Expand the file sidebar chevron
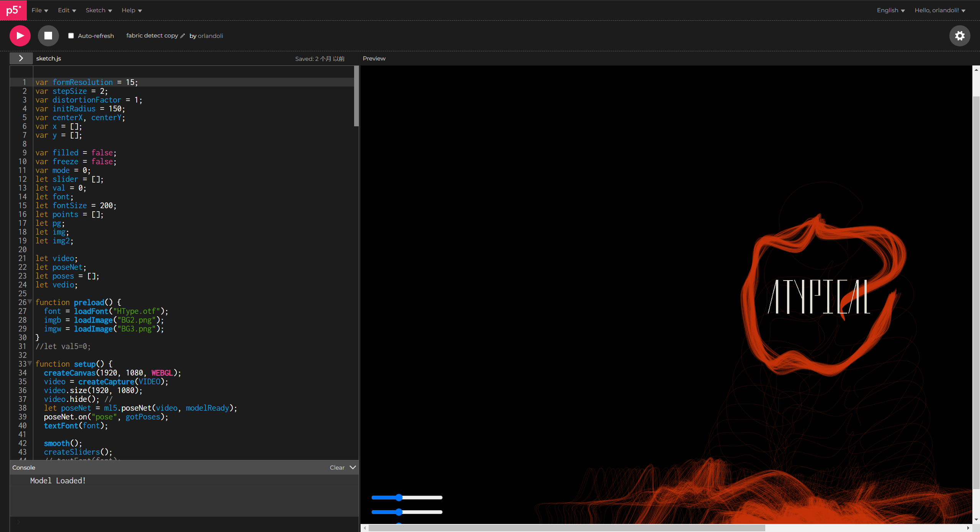Viewport: 980px width, 532px height. (21, 58)
